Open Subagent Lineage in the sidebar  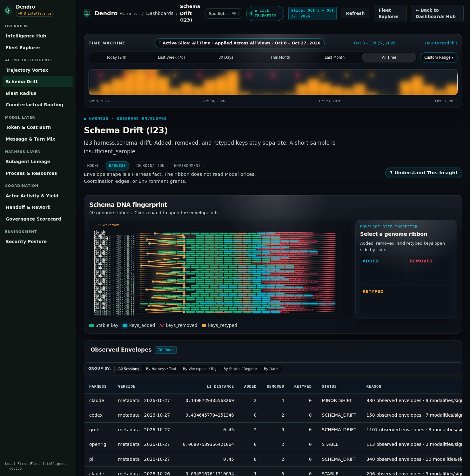pyautogui.click(x=38, y=162)
